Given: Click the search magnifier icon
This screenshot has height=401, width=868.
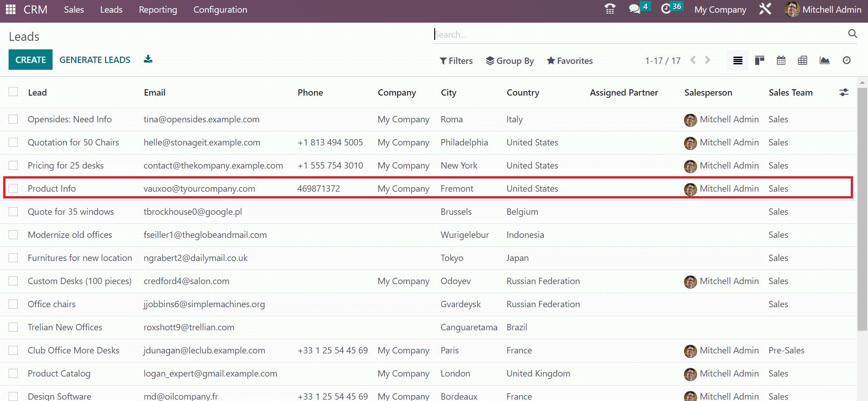Looking at the screenshot, I should tap(852, 34).
